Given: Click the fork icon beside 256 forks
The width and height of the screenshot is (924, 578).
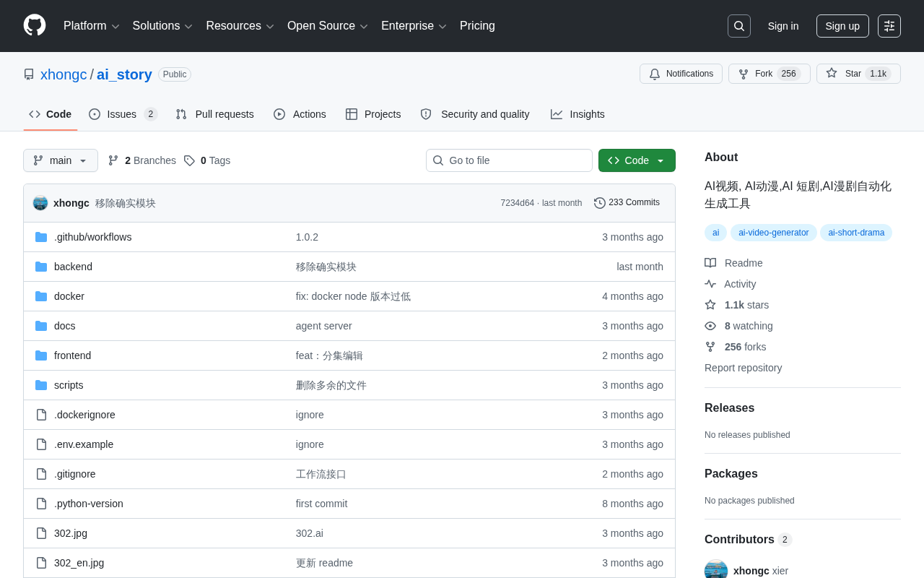Looking at the screenshot, I should point(710,347).
